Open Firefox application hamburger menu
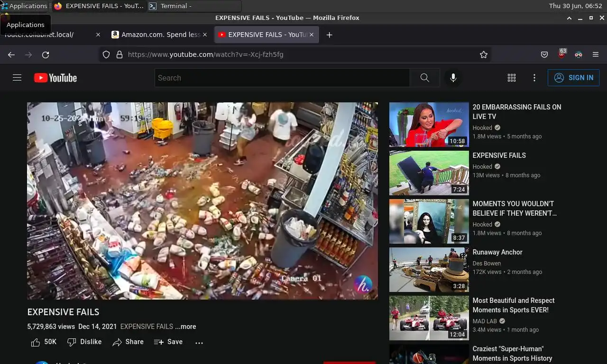Viewport: 607px width, 364px height. (x=596, y=55)
